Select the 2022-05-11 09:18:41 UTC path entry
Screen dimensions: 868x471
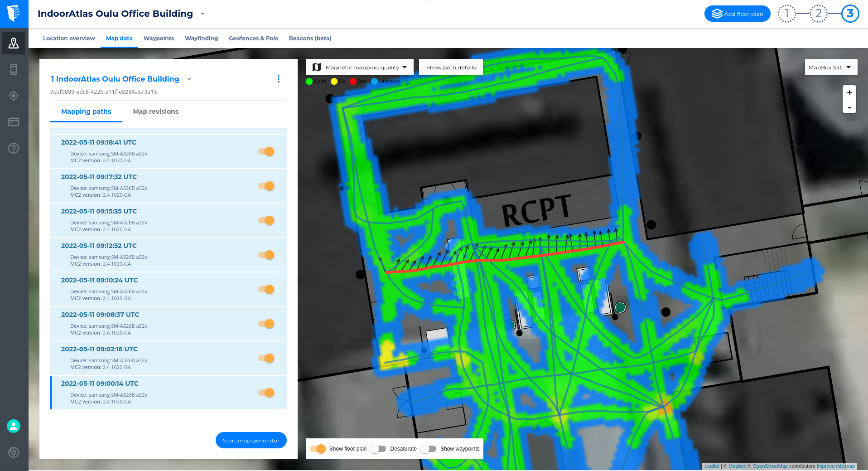[x=169, y=151]
